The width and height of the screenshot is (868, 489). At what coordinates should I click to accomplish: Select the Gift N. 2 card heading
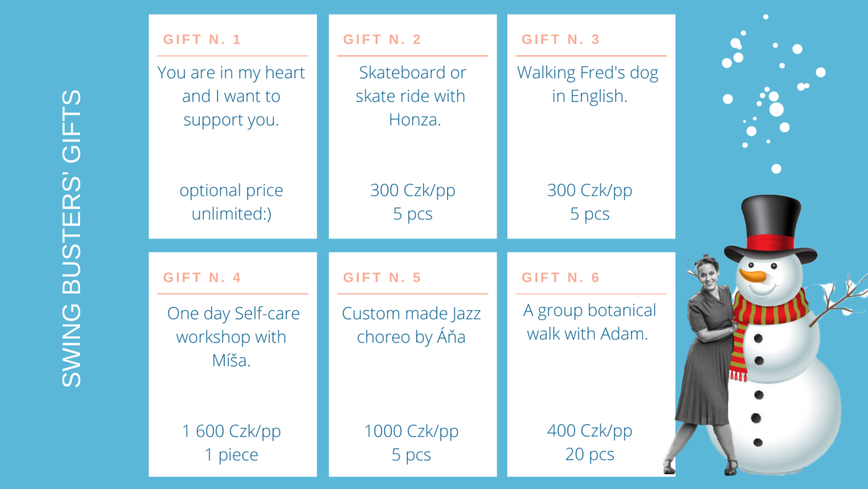382,40
